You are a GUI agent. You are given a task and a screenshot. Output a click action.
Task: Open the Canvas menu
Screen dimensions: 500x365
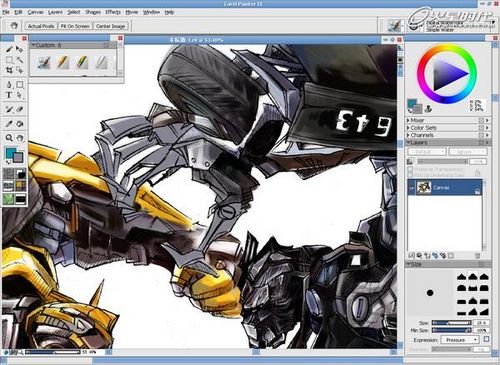35,12
